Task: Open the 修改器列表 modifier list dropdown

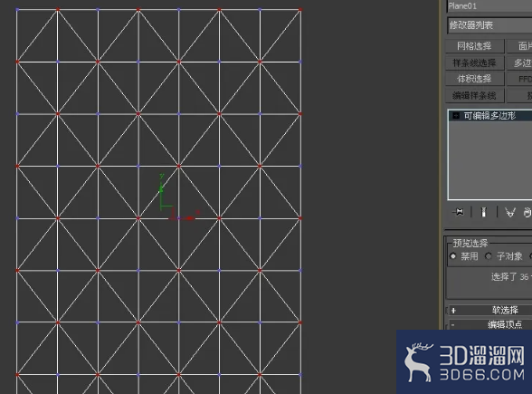Action: (x=489, y=25)
